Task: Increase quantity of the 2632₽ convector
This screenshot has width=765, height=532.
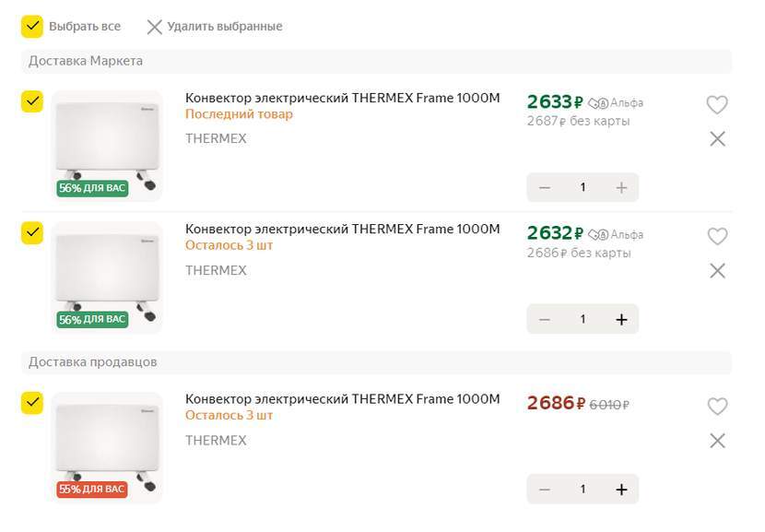Action: coord(621,320)
